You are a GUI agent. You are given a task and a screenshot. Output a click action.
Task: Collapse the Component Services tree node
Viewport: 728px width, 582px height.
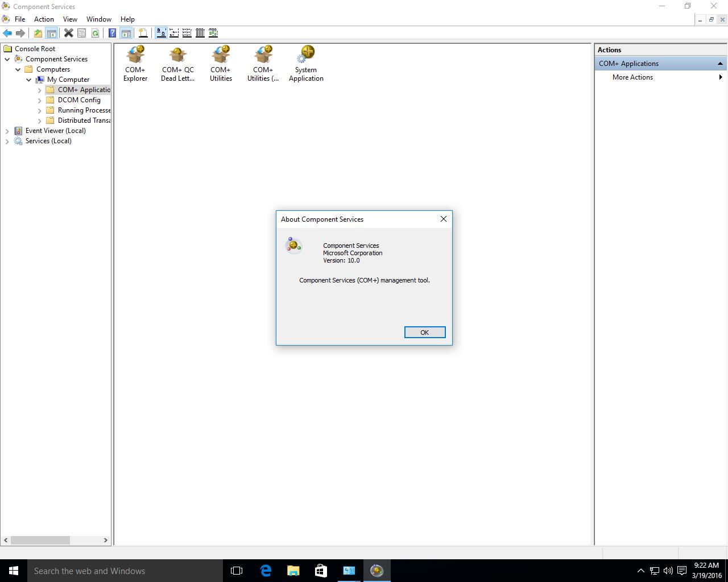7,59
